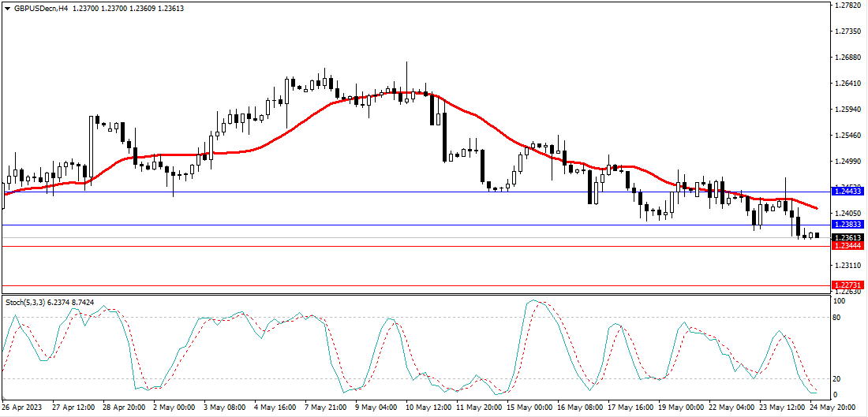The height and width of the screenshot is (417, 868).
Task: Select the blue 1.24433 price level label
Action: (848, 192)
